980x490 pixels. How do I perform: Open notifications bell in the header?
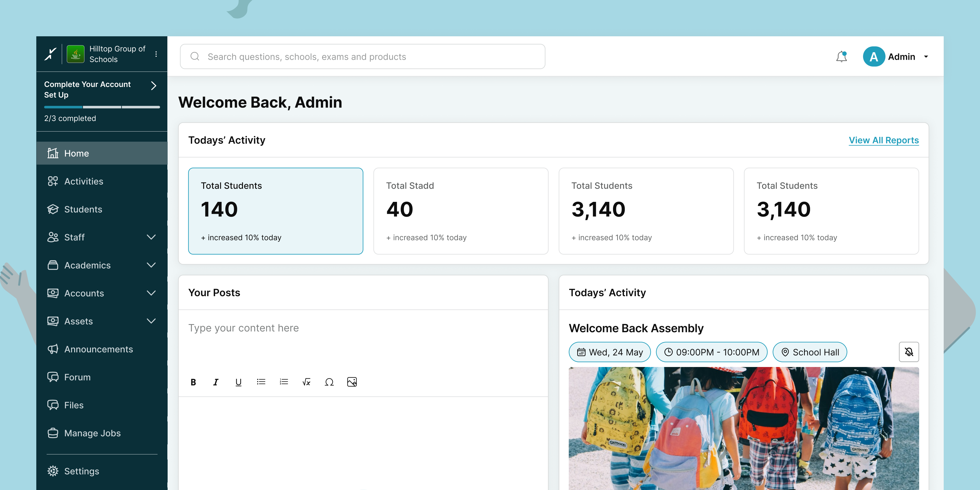[x=842, y=57]
